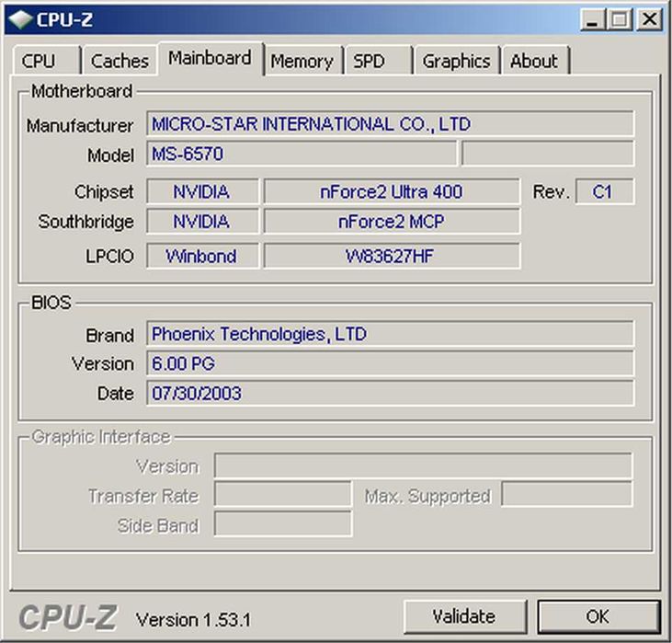The image size is (672, 643).
Task: Click the chipset vendor NVIDIA field
Action: click(202, 191)
